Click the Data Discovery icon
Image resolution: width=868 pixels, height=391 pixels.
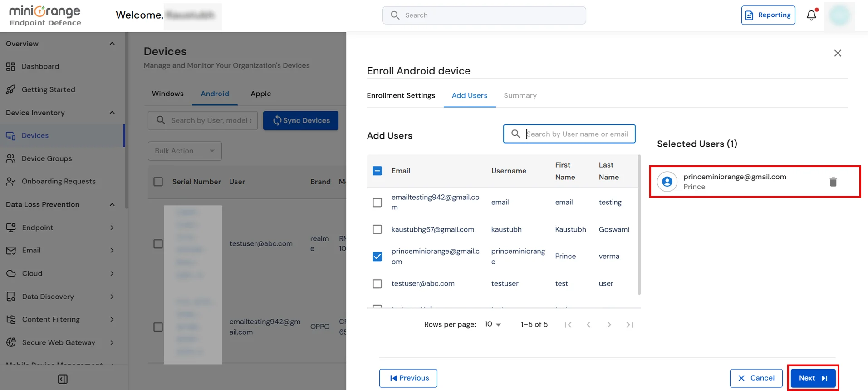(11, 297)
